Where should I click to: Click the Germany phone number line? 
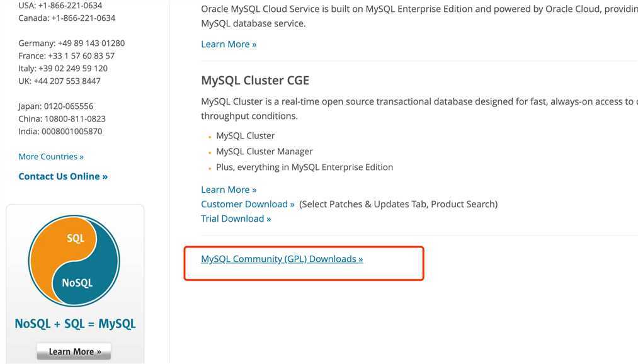click(x=72, y=43)
